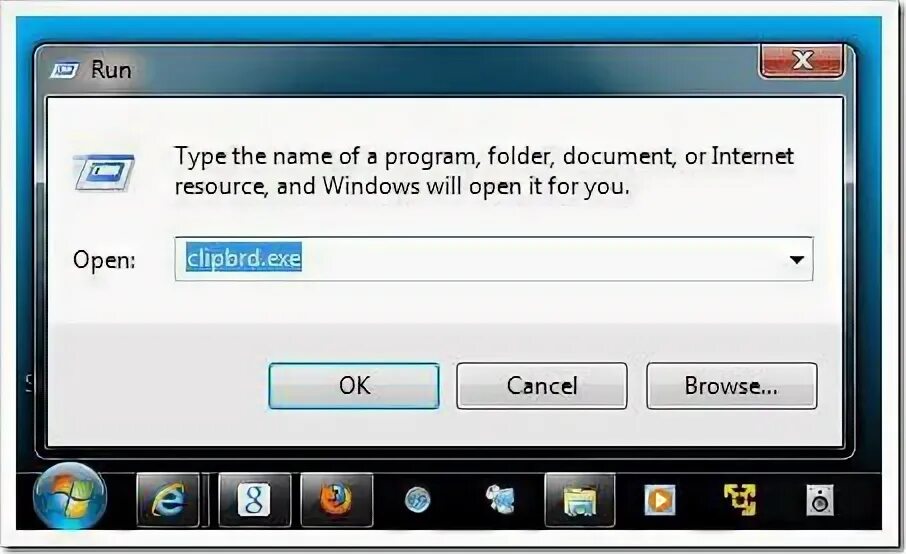
Task: Click into the clipbrd.exe text field
Action: 494,259
